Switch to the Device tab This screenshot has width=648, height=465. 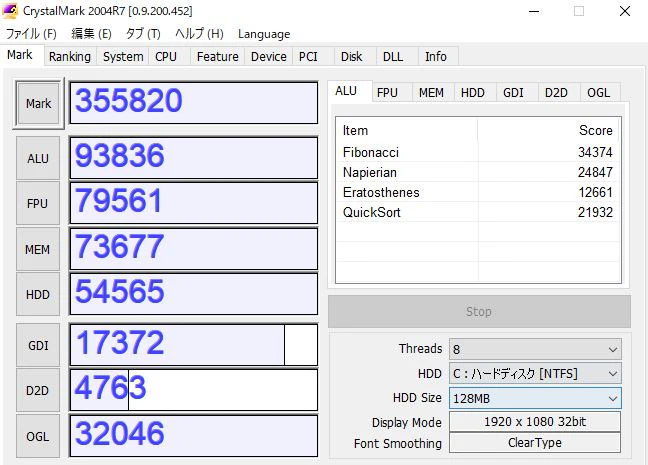(269, 57)
